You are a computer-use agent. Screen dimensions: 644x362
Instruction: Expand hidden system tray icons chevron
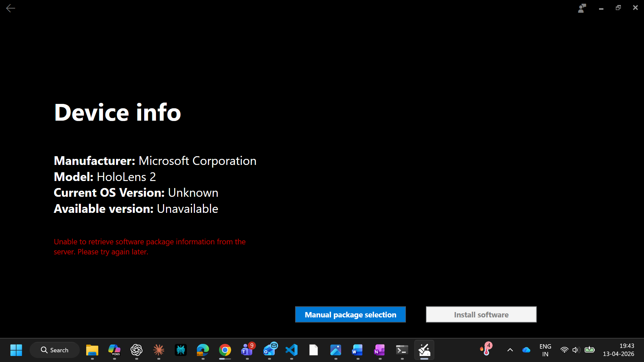click(510, 350)
